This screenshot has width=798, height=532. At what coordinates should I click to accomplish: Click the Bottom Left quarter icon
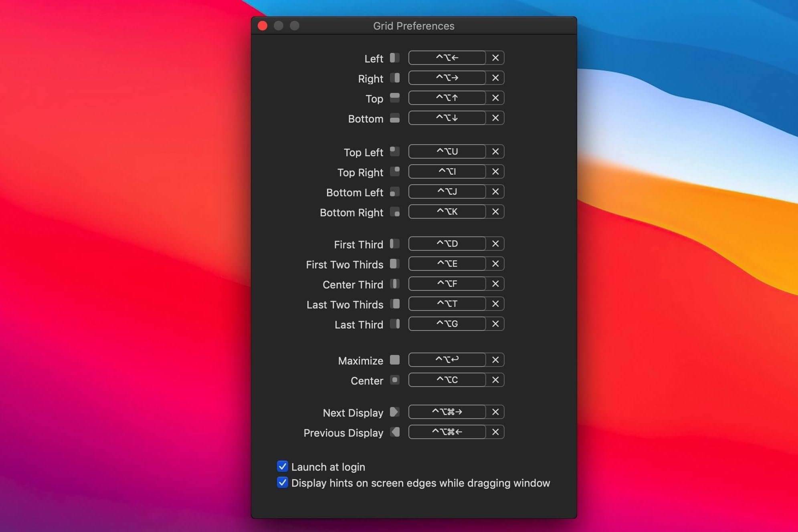(x=395, y=192)
